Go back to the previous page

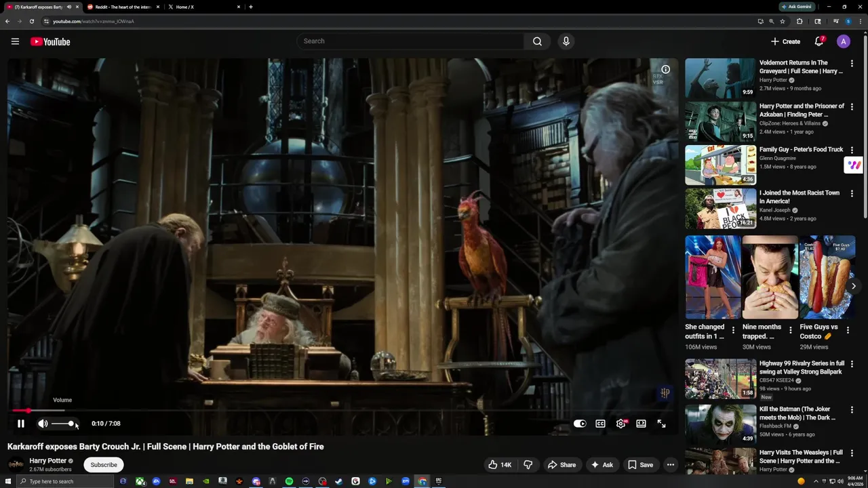click(7, 21)
